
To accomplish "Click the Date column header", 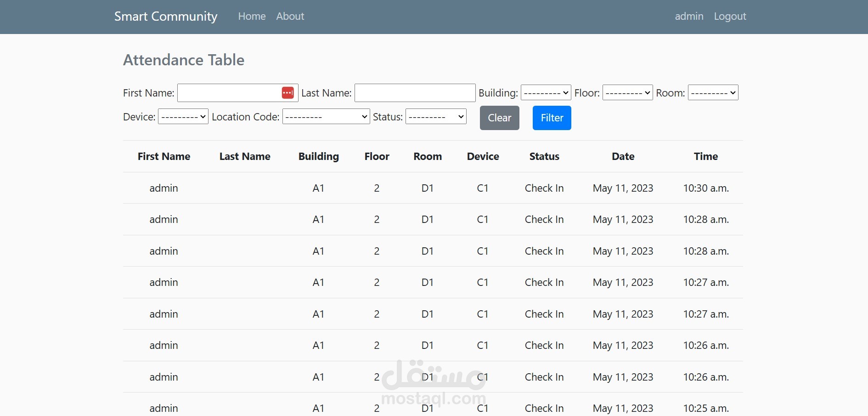I will (623, 157).
